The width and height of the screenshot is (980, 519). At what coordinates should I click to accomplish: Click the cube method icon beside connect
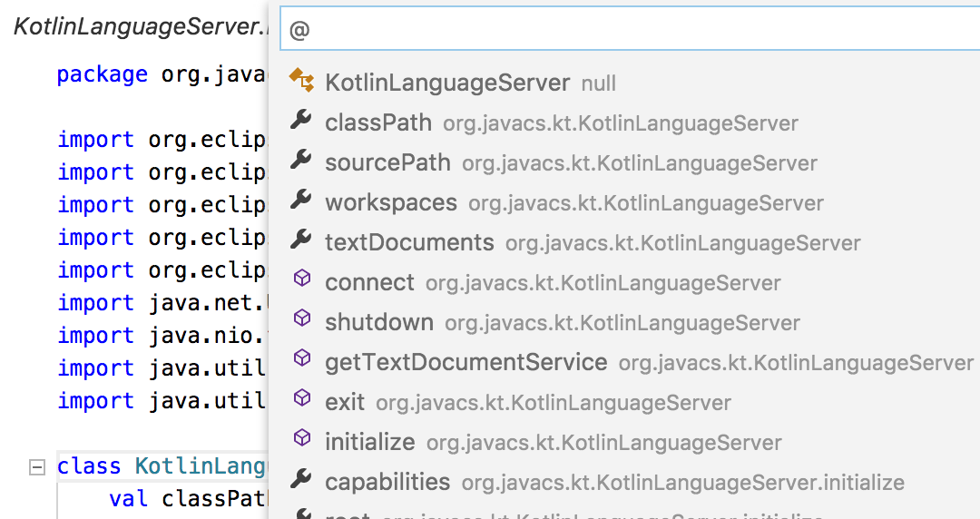(302, 279)
